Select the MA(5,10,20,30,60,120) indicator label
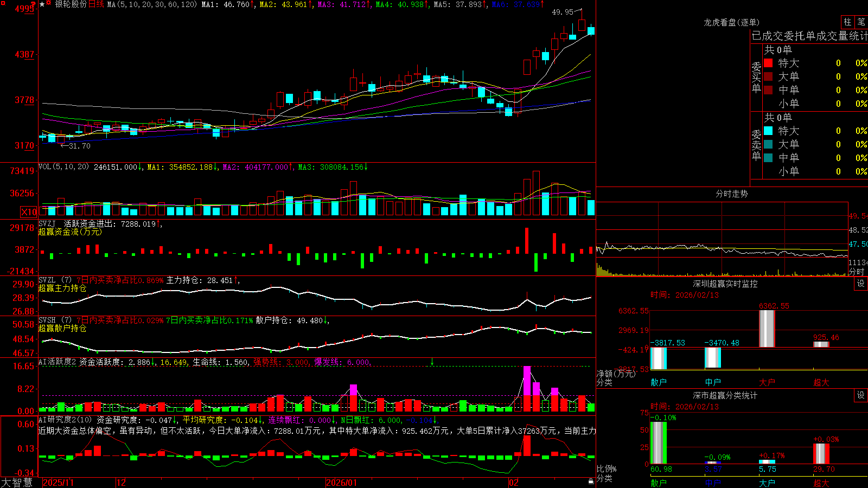This screenshot has width=868, height=488. [152, 4]
